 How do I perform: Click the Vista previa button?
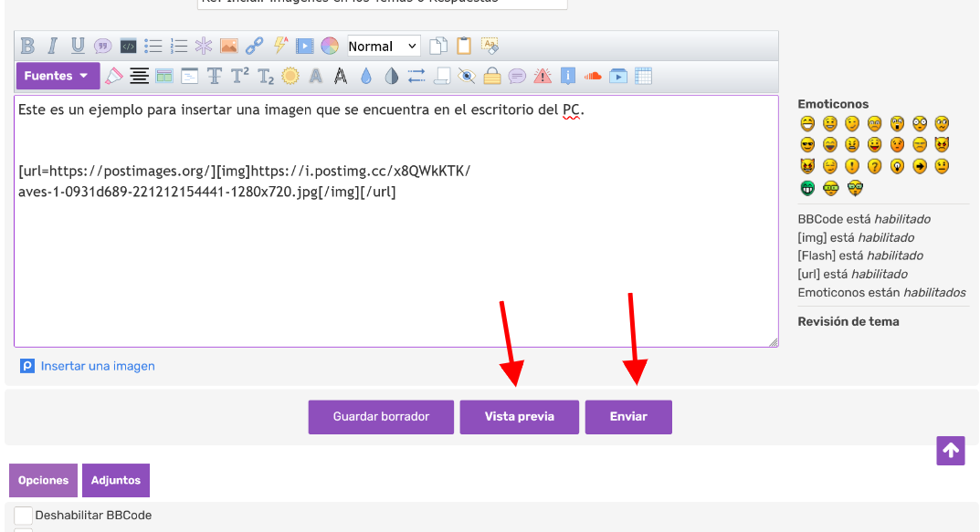pos(520,416)
